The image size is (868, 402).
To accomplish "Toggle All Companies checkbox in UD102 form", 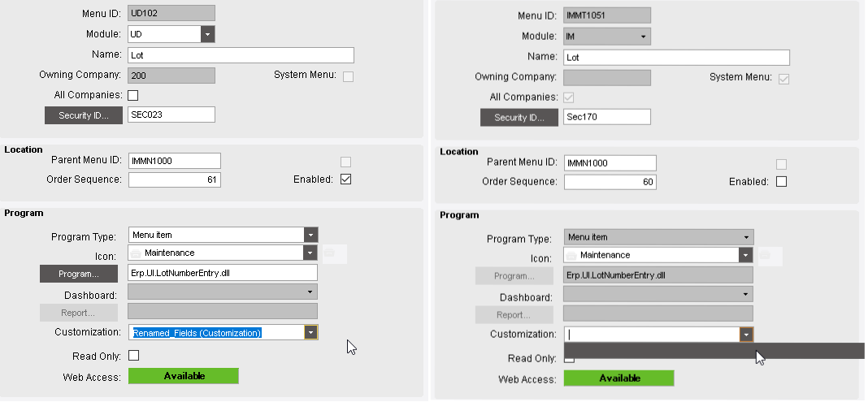I will pyautogui.click(x=132, y=95).
